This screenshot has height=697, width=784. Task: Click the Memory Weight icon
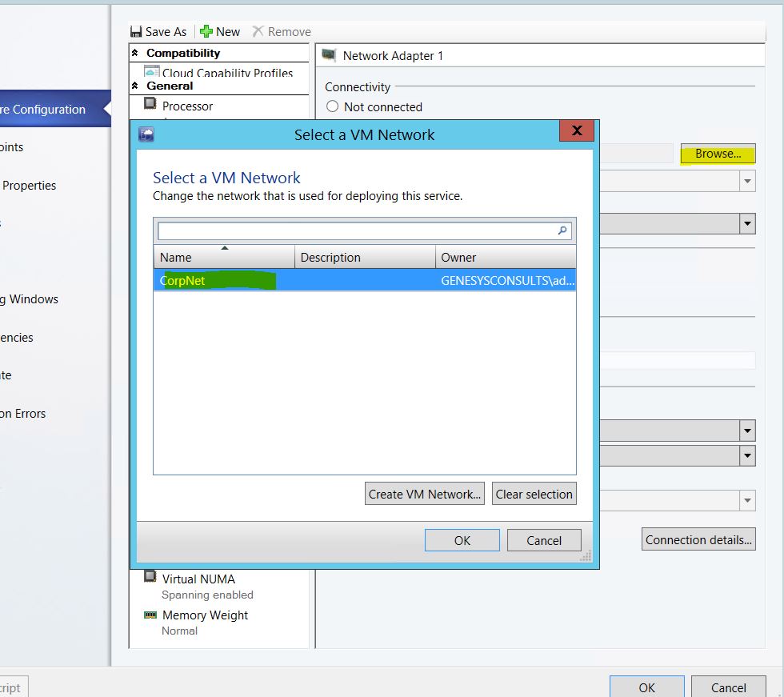150,615
